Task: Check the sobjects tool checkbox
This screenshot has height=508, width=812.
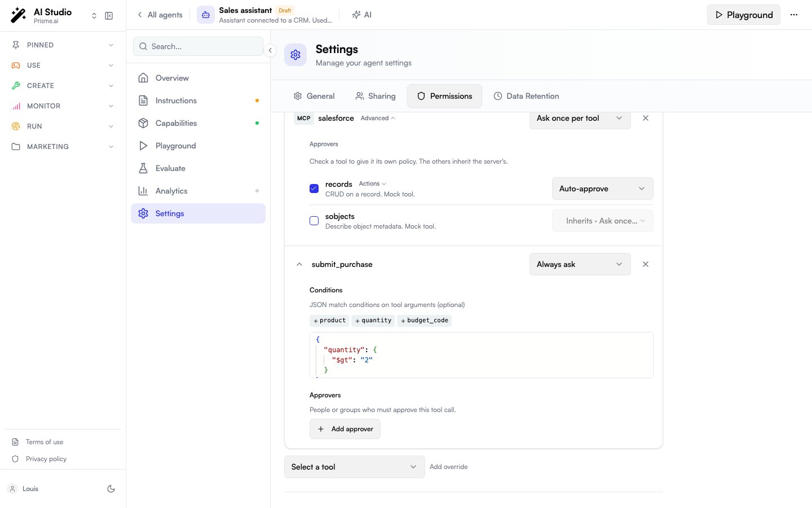Action: pyautogui.click(x=314, y=221)
